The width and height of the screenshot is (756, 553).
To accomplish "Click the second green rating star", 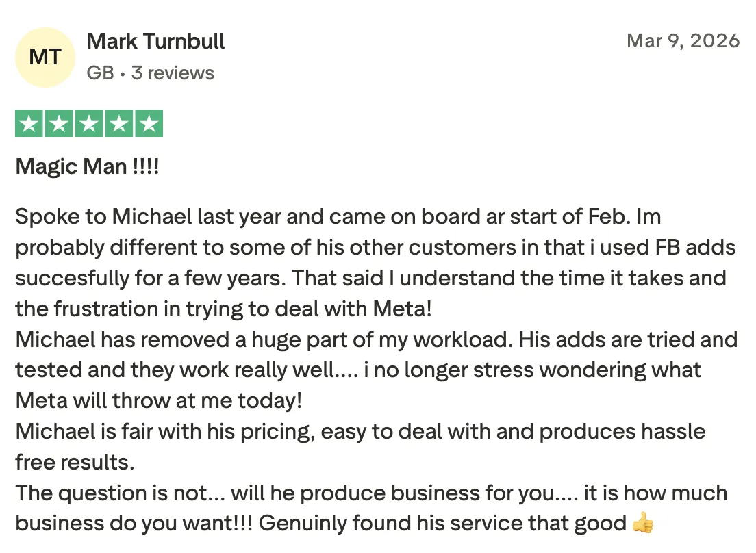I will [59, 123].
